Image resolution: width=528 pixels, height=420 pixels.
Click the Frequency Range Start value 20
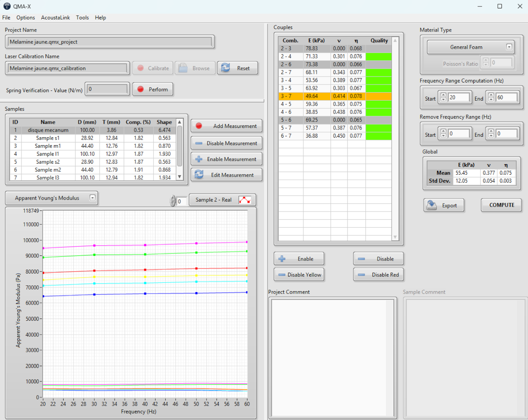459,97
